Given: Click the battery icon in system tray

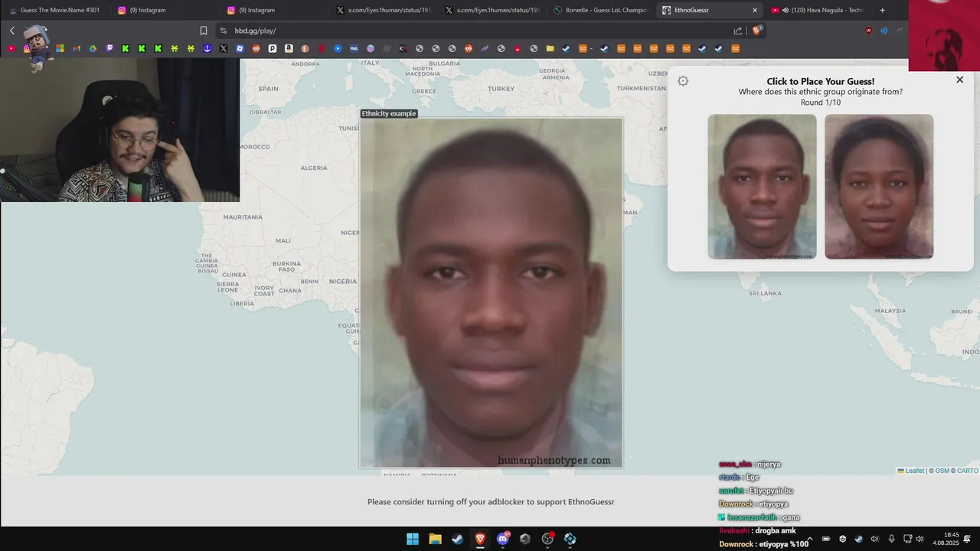Looking at the screenshot, I should click(827, 539).
